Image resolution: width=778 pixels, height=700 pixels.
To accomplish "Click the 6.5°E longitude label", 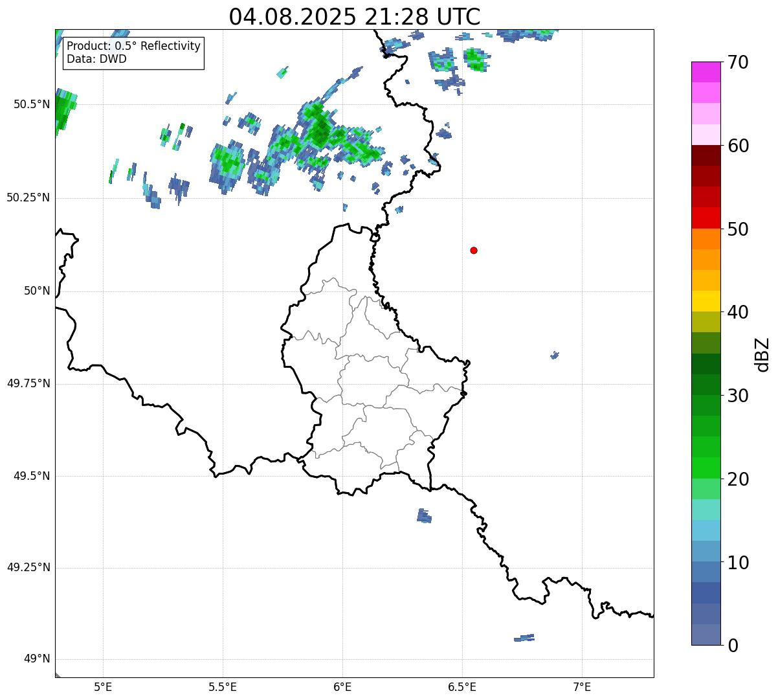I will [x=462, y=686].
